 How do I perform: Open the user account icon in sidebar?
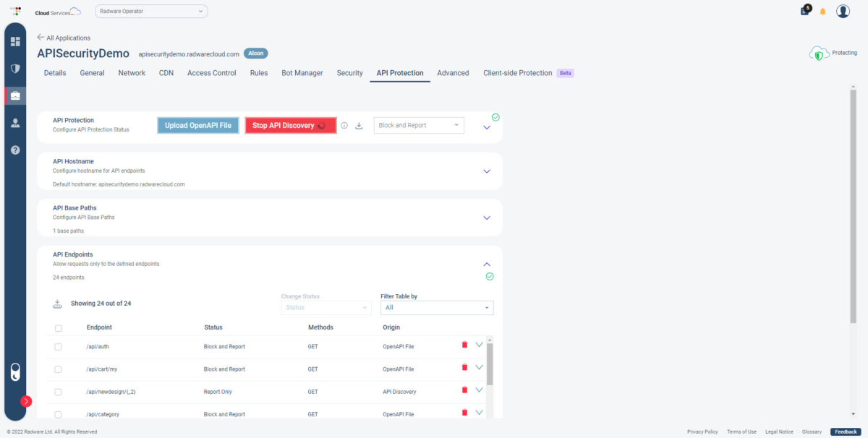click(15, 123)
